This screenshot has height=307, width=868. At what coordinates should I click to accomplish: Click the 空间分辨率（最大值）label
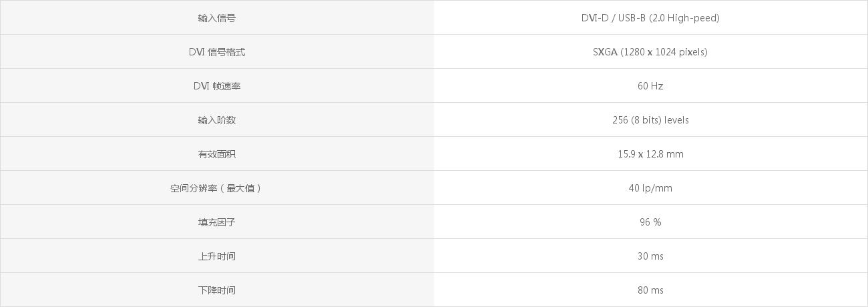pyautogui.click(x=217, y=188)
